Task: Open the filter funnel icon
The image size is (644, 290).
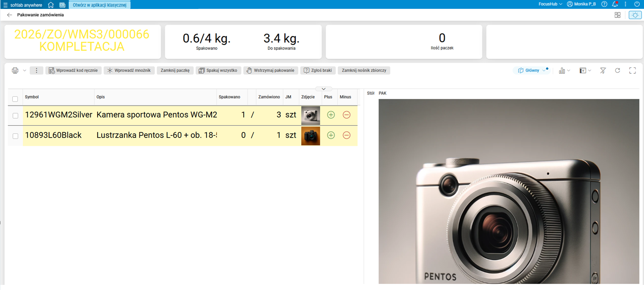Action: [x=603, y=71]
